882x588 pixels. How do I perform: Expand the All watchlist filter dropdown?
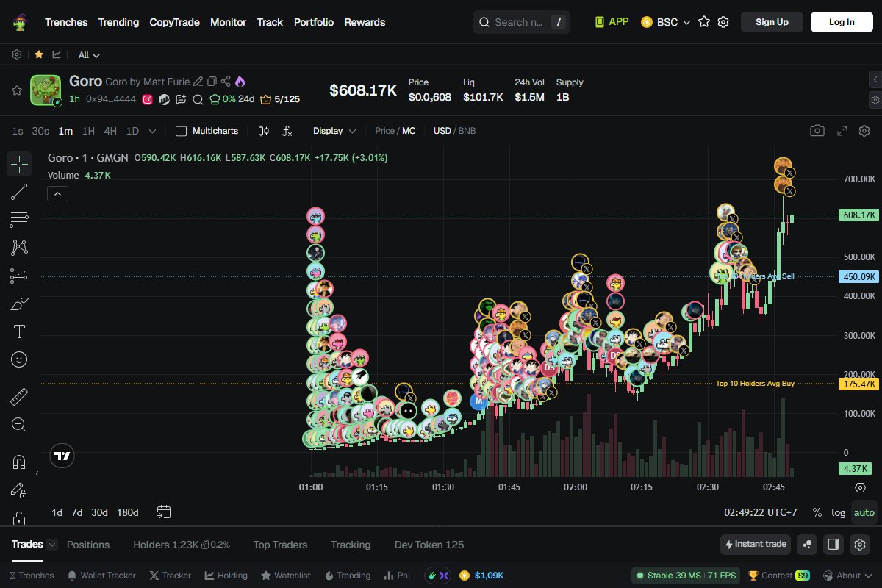pos(89,55)
